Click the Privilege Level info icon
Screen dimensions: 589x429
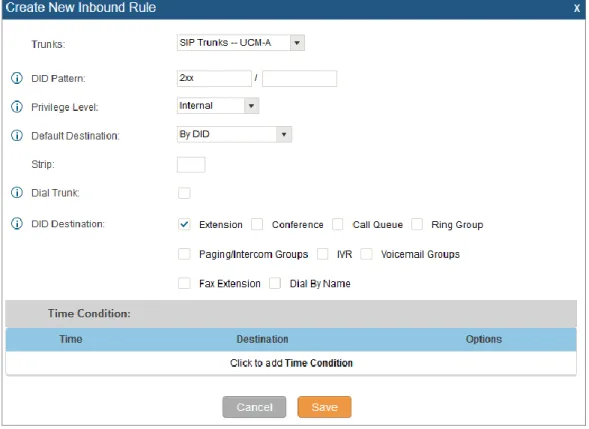[x=17, y=107]
